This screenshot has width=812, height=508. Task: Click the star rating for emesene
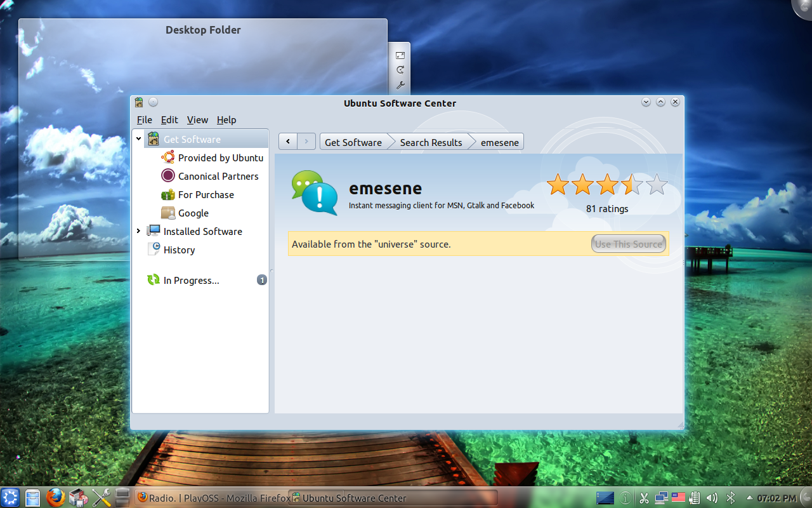coord(607,185)
